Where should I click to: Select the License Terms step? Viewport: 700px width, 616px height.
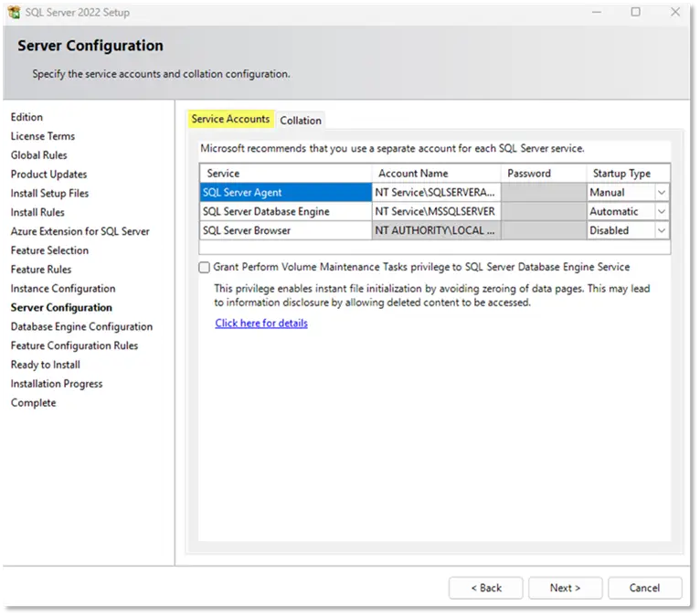[43, 136]
